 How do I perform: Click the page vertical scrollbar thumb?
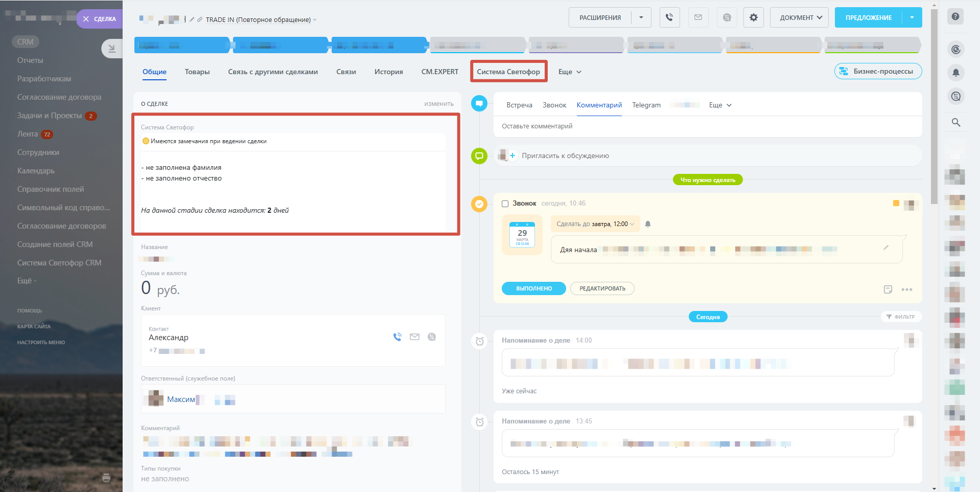click(x=935, y=106)
